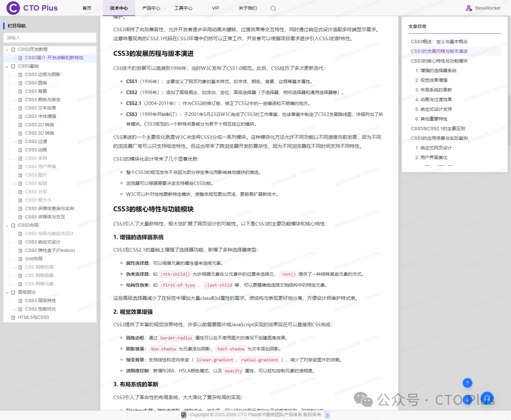Screen dimensions: 511x420
Task: Click document icon beside CSS3 性能优化
Action: 20,309
